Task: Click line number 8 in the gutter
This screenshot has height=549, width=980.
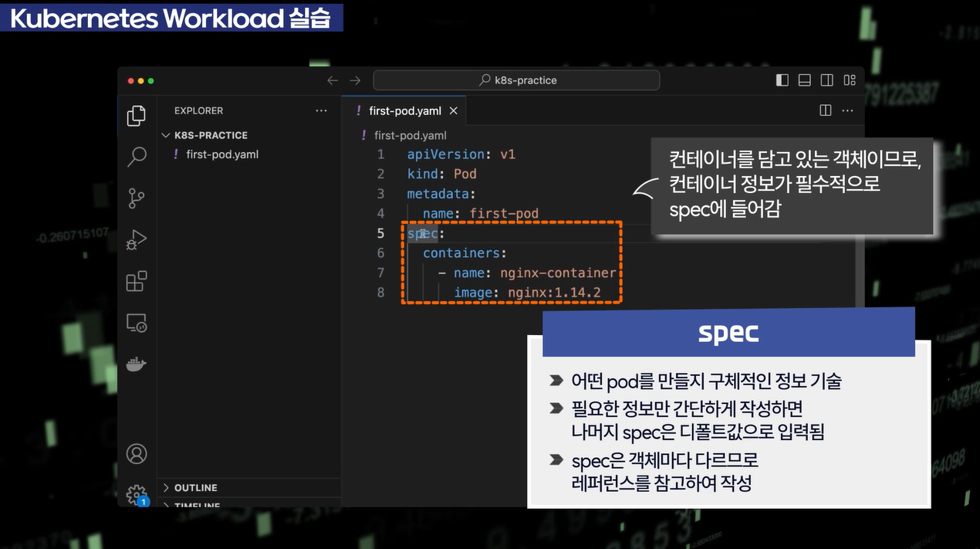Action: click(x=380, y=293)
